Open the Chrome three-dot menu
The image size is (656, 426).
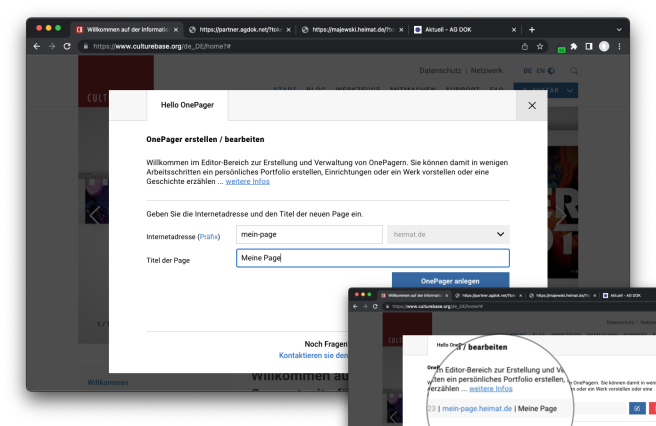click(619, 46)
